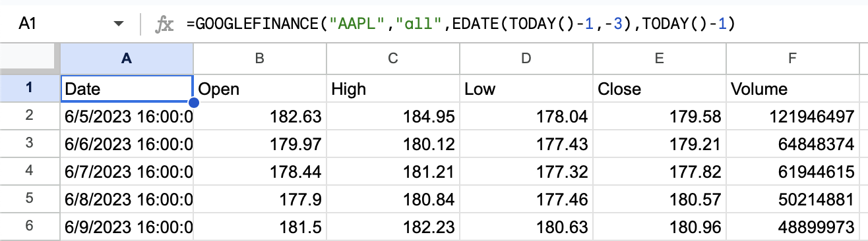The image size is (868, 241).
Task: Click the 6/9/2023 date cell
Action: click(127, 227)
